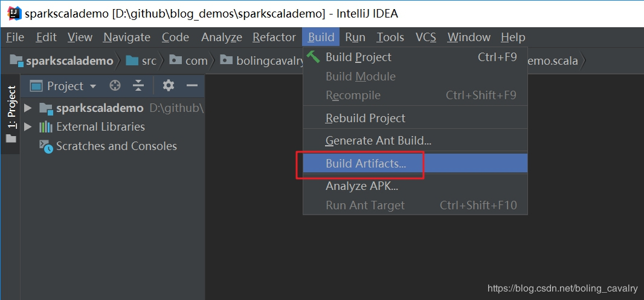Open the VCS menu
Viewport: 644px width, 300px height.
coord(426,37)
